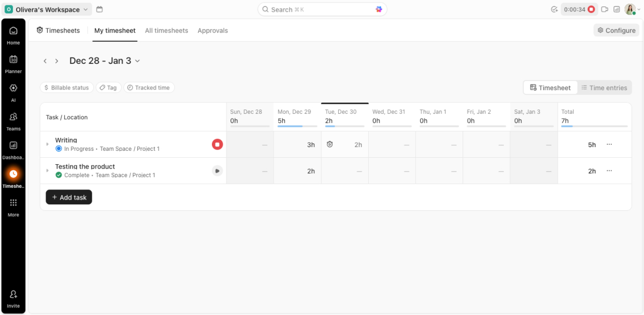Select the Approvals tab

coord(213,31)
